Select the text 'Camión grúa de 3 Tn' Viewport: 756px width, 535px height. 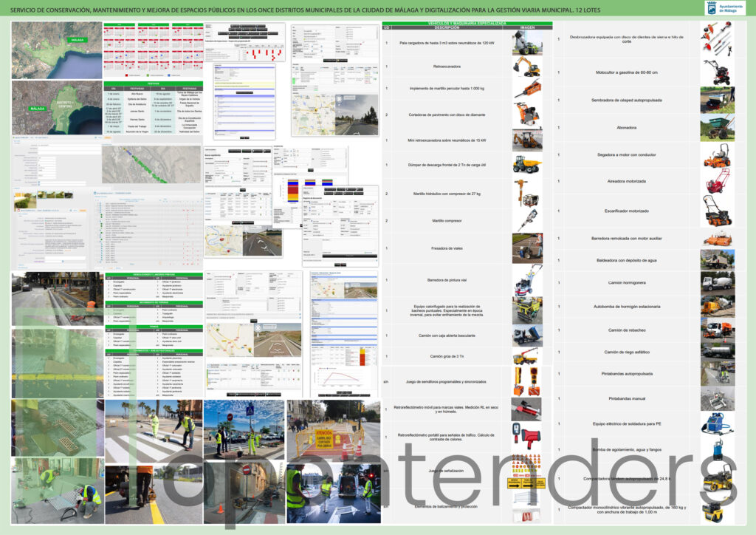tap(447, 356)
